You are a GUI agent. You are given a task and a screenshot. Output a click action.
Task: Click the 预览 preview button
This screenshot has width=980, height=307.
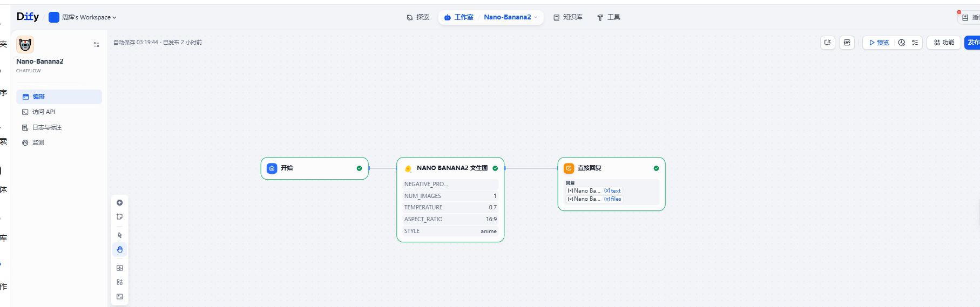click(x=879, y=43)
